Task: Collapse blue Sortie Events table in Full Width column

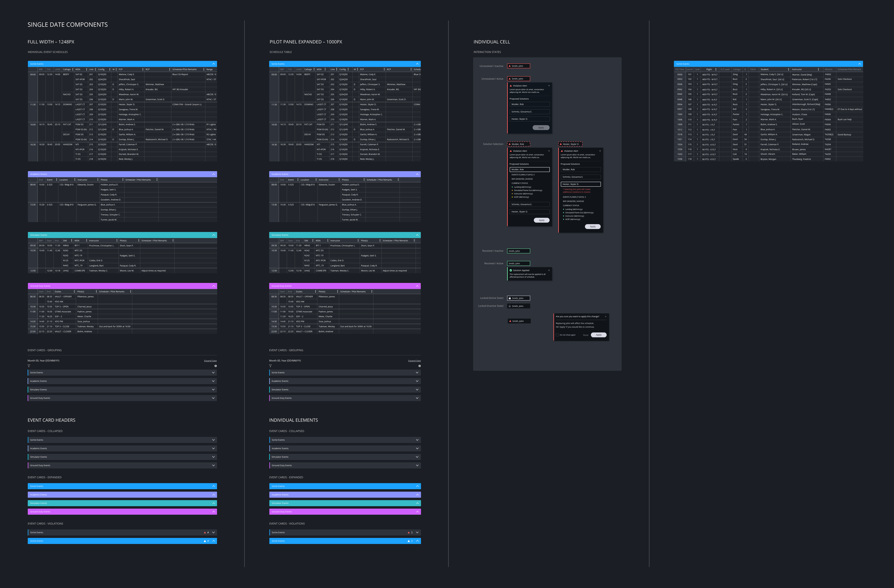Action: tap(213, 64)
